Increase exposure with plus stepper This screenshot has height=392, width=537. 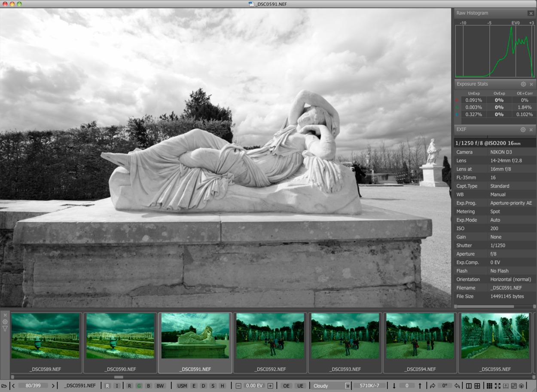click(x=270, y=386)
